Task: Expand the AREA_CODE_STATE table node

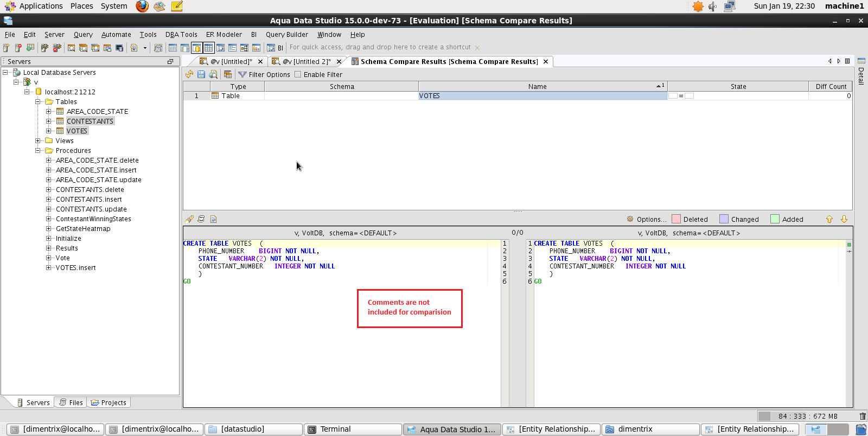Action: click(49, 111)
